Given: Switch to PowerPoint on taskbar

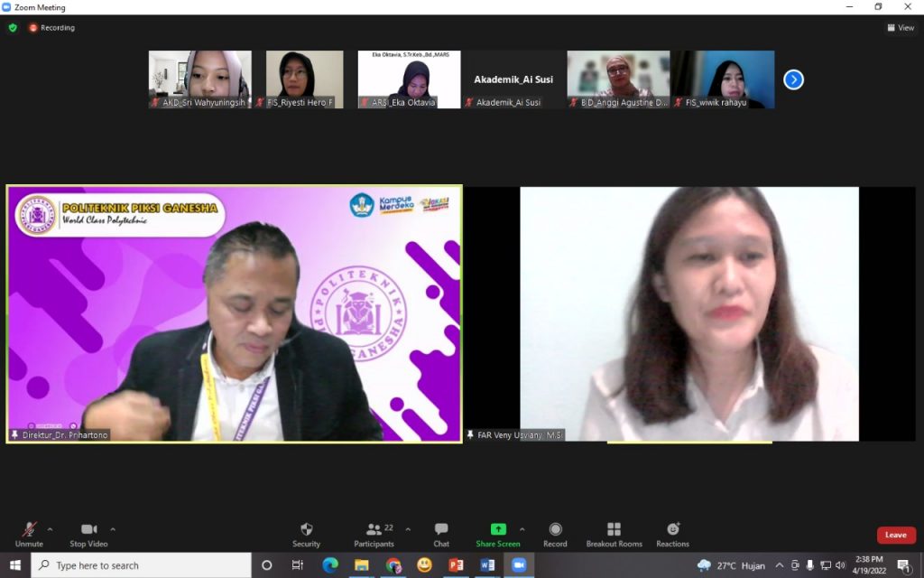Looking at the screenshot, I should pos(456,565).
